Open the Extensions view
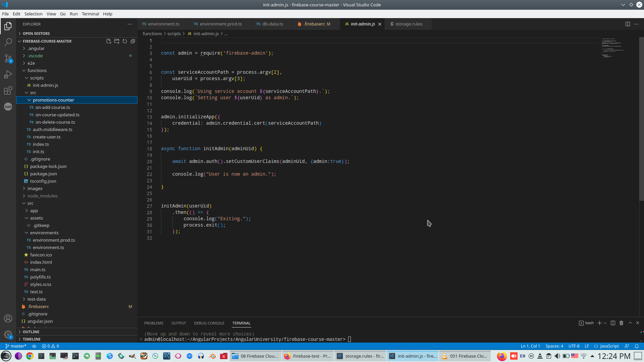The image size is (644, 362). pos(8,90)
